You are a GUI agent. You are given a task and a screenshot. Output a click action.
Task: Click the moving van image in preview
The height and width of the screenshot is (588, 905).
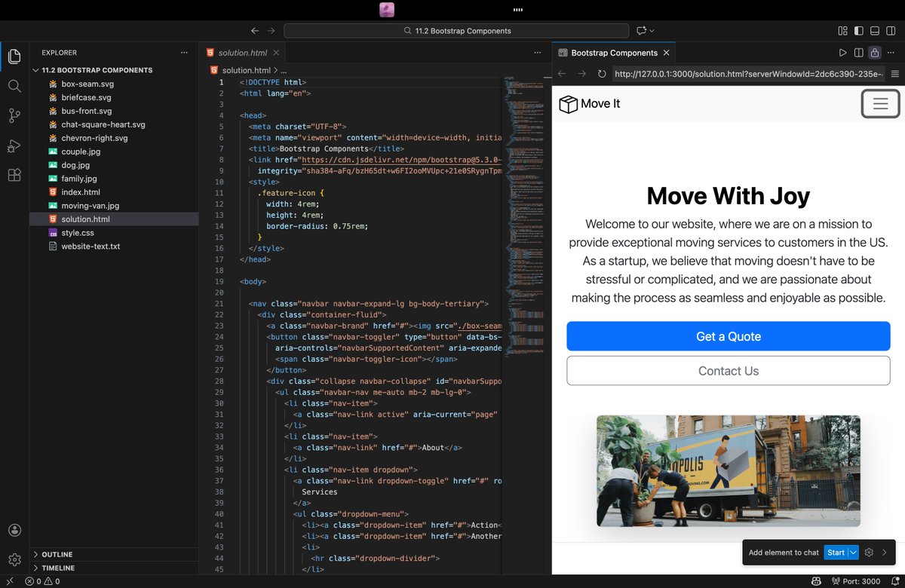(729, 471)
